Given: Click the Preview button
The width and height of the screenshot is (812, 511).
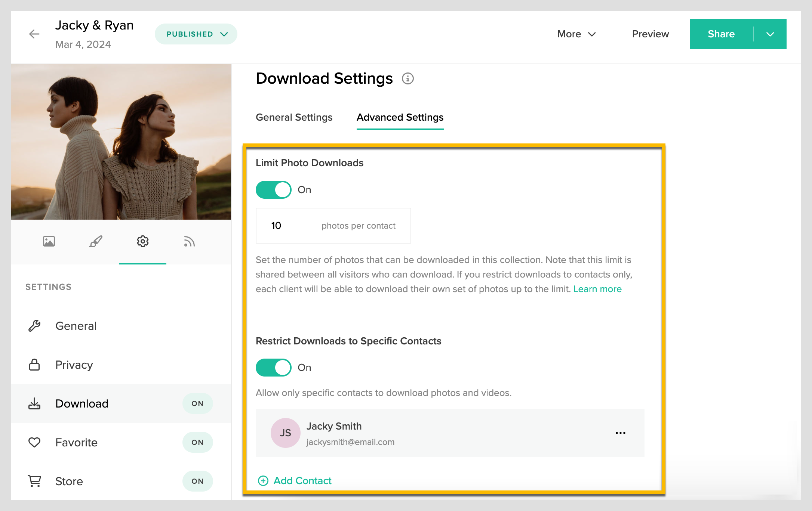Looking at the screenshot, I should pos(650,34).
